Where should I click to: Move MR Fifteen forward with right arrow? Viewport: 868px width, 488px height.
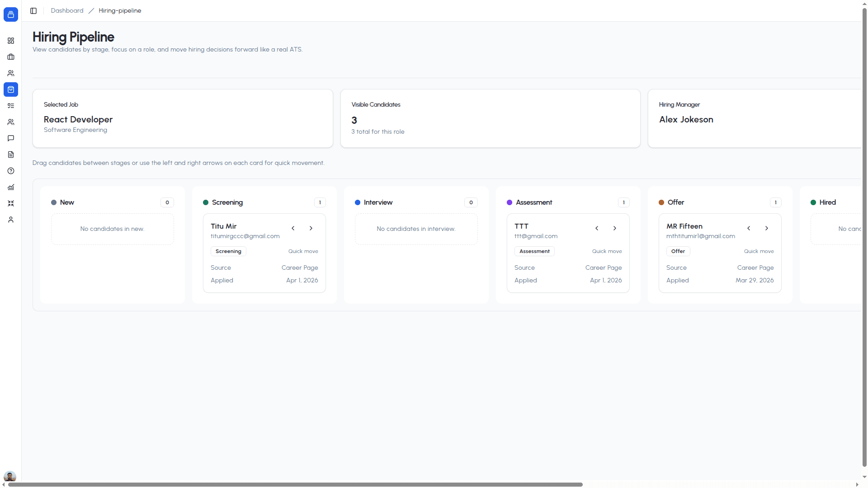pos(767,228)
